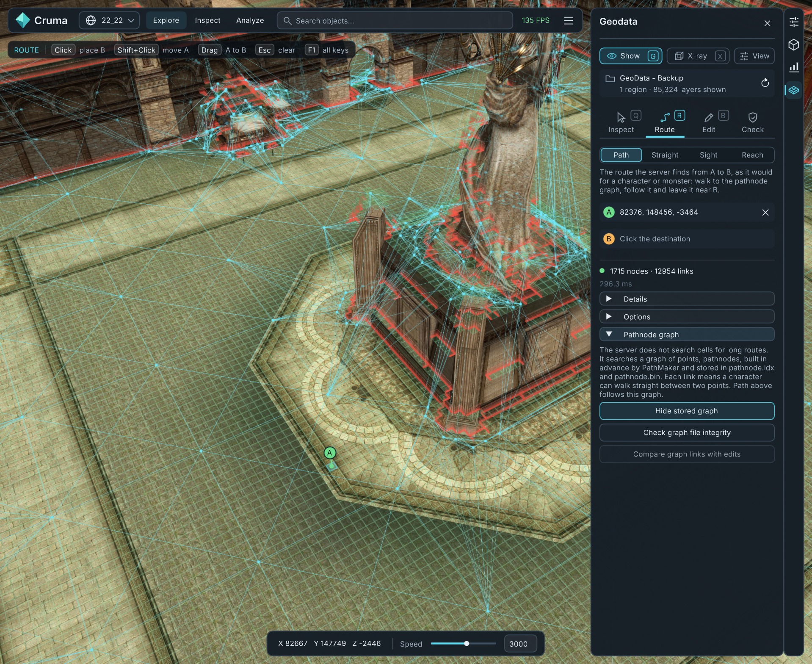Viewport: 812px width, 664px height.
Task: Select the Route tool tab
Action: tap(665, 122)
